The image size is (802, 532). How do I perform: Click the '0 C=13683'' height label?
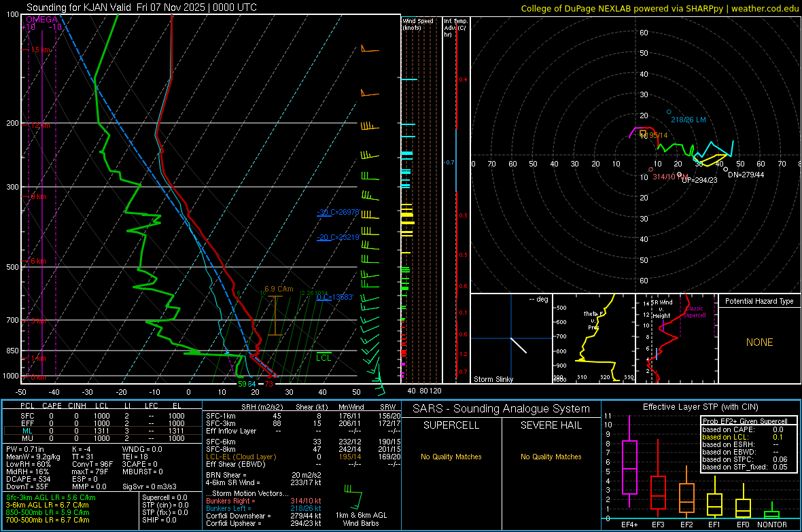pyautogui.click(x=335, y=297)
